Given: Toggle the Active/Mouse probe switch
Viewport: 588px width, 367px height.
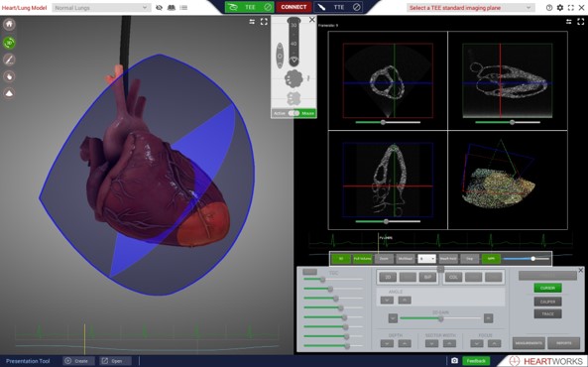Looking at the screenshot, I should coord(294,113).
